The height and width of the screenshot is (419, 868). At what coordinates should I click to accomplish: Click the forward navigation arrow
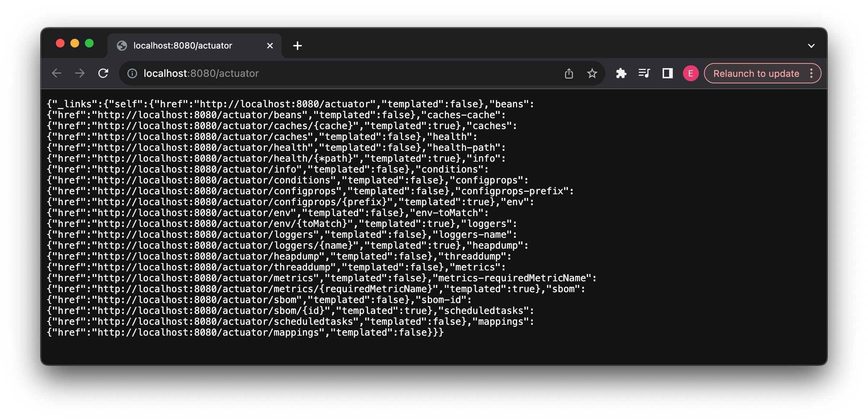click(x=79, y=73)
